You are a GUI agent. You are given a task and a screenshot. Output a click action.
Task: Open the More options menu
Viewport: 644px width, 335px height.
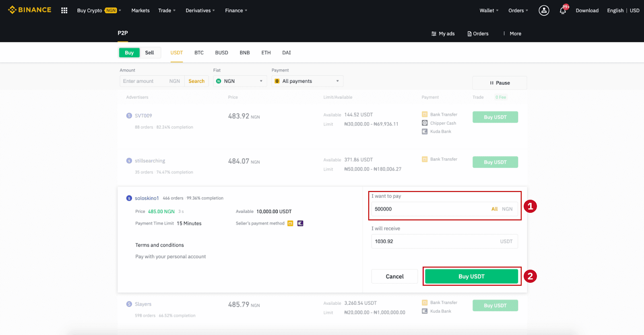coord(512,34)
